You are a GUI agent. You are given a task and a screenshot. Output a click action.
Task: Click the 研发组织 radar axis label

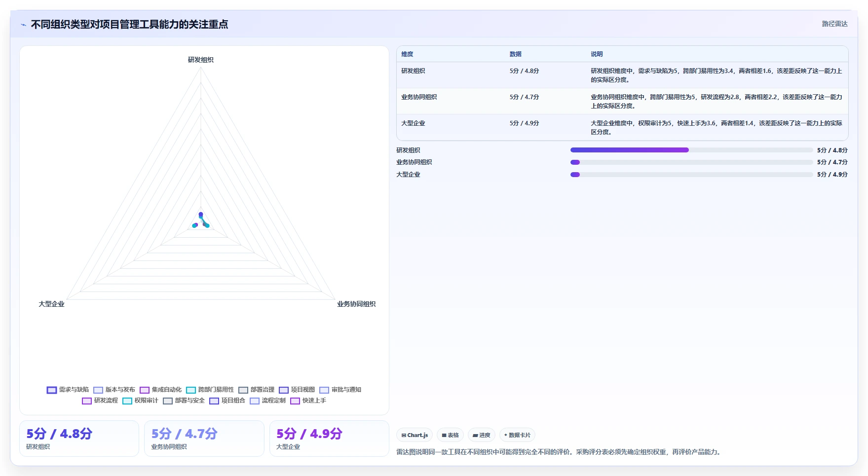pyautogui.click(x=201, y=60)
